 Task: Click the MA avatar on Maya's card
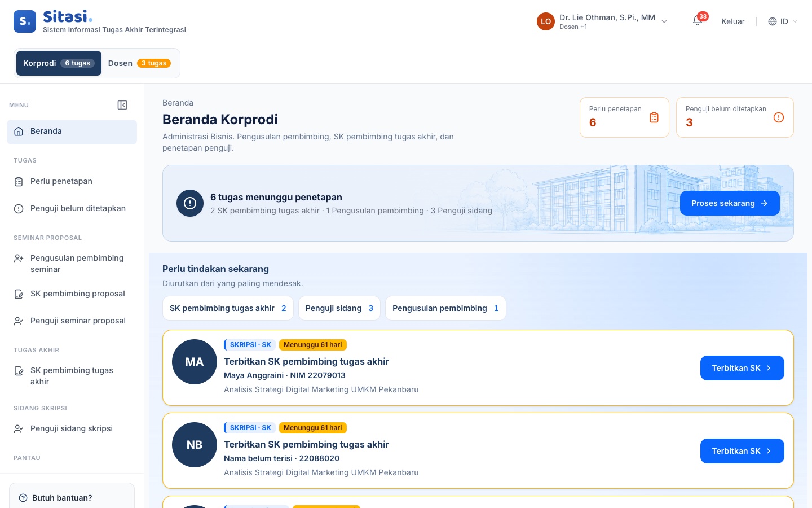pyautogui.click(x=195, y=362)
